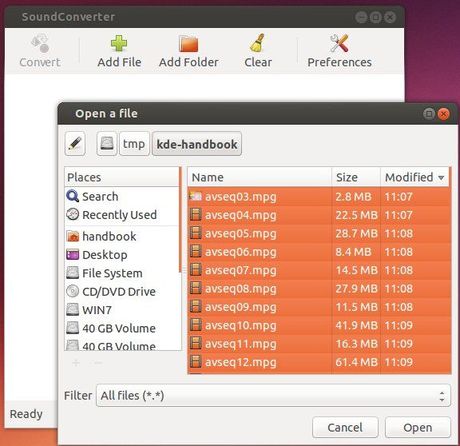
Task: Click the film icon of avseq04.mpg
Action: point(196,215)
